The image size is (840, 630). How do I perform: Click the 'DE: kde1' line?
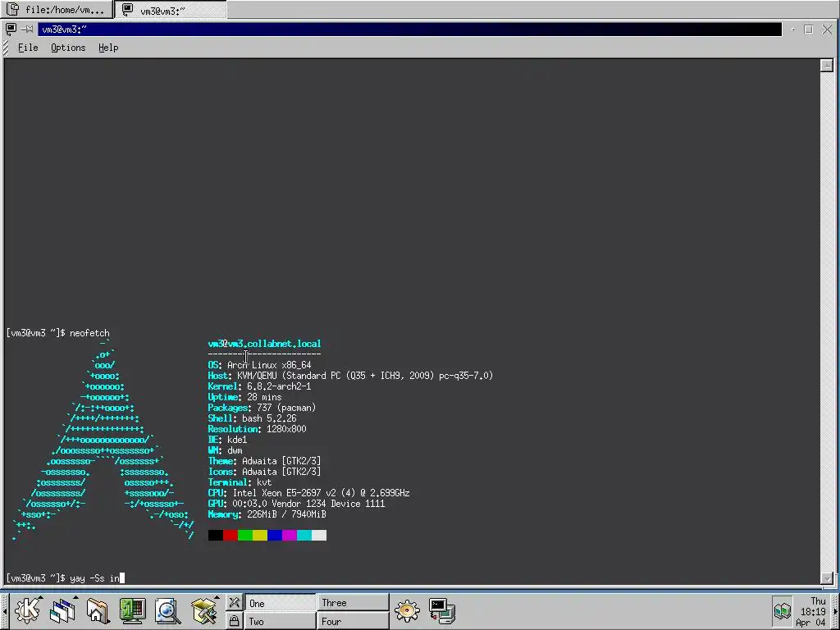228,440
